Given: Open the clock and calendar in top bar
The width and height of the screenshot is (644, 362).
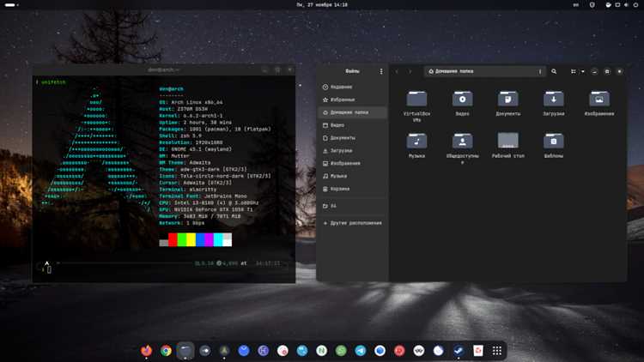Looking at the screenshot, I should [322, 5].
